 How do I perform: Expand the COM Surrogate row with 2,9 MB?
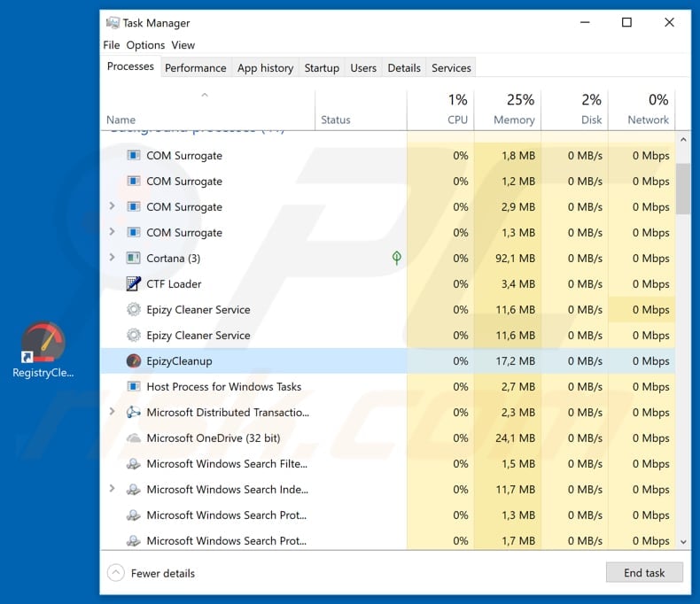click(112, 206)
